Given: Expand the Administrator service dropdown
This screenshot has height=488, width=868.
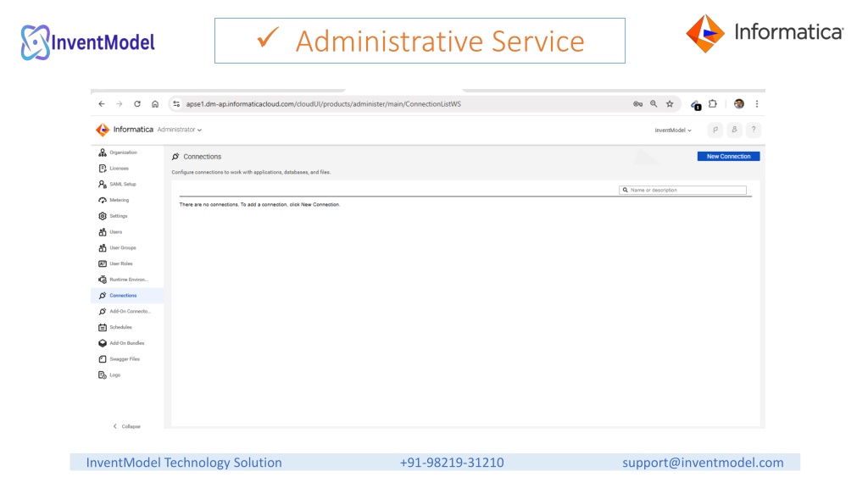Looking at the screenshot, I should coord(180,130).
